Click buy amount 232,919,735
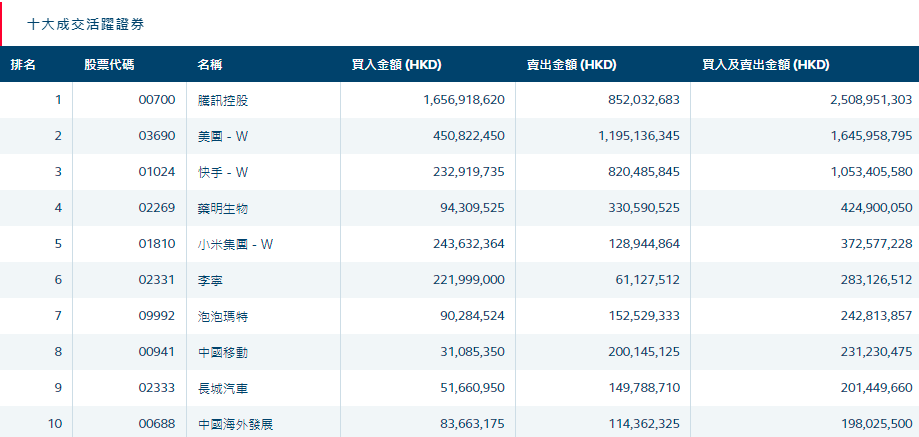 [468, 172]
